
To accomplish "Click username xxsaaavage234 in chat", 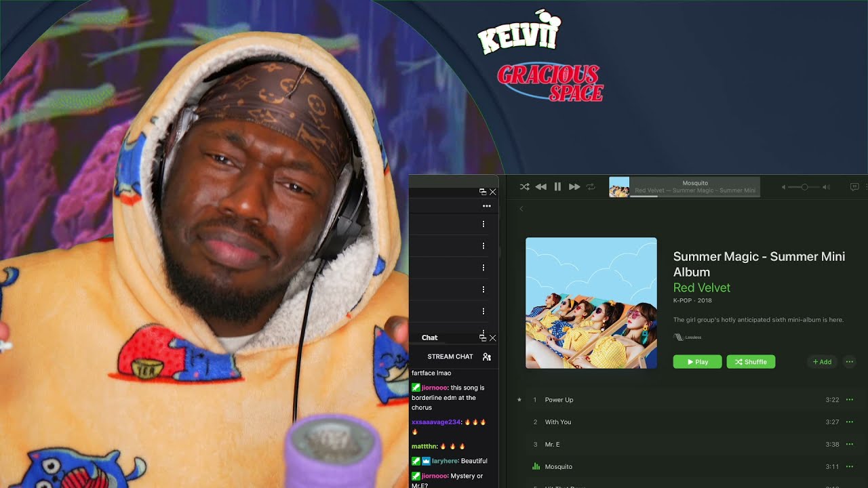I will point(436,422).
